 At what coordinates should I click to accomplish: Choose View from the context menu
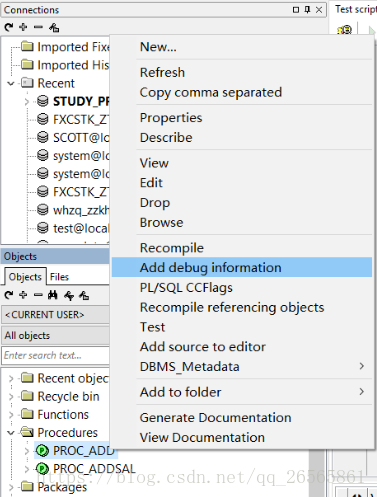242,163
